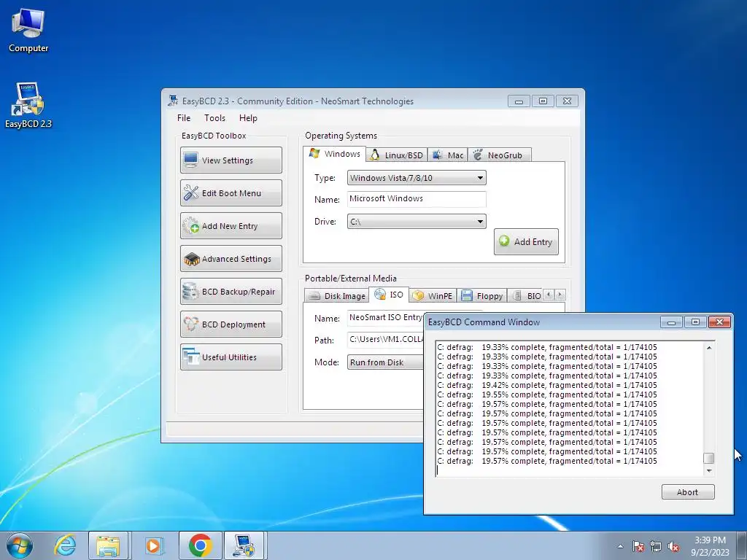This screenshot has height=560, width=747.
Task: Open the Tools menu
Action: (x=215, y=118)
